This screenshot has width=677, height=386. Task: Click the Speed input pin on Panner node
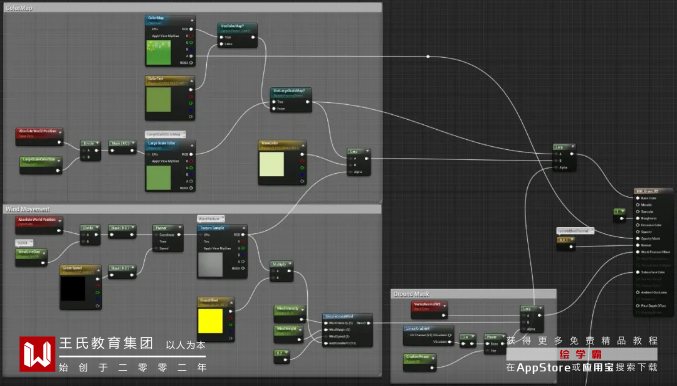pyautogui.click(x=156, y=248)
